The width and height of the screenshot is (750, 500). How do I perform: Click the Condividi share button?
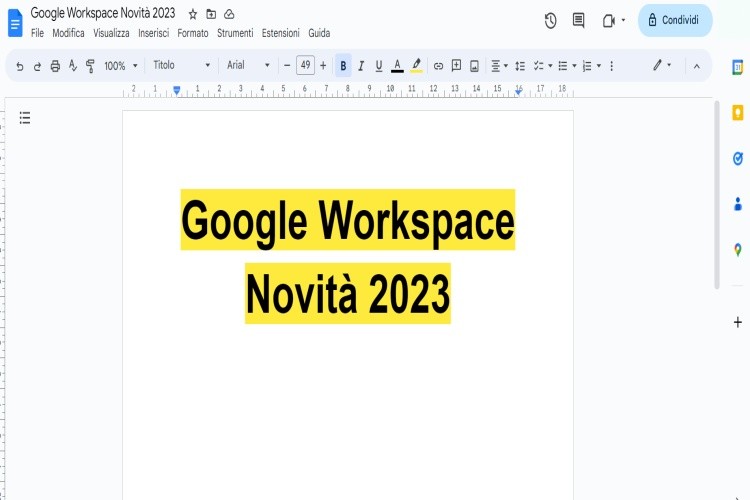[675, 20]
